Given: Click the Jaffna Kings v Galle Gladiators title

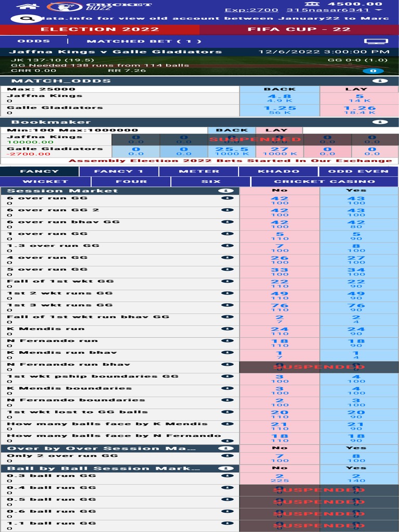Looking at the screenshot, I should [115, 52].
